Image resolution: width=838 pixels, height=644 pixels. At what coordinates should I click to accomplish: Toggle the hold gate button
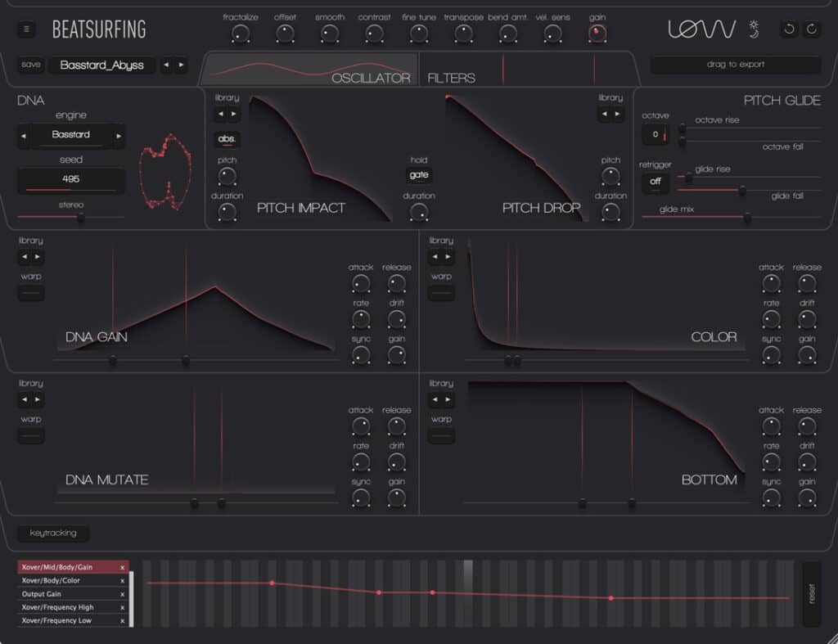419,175
